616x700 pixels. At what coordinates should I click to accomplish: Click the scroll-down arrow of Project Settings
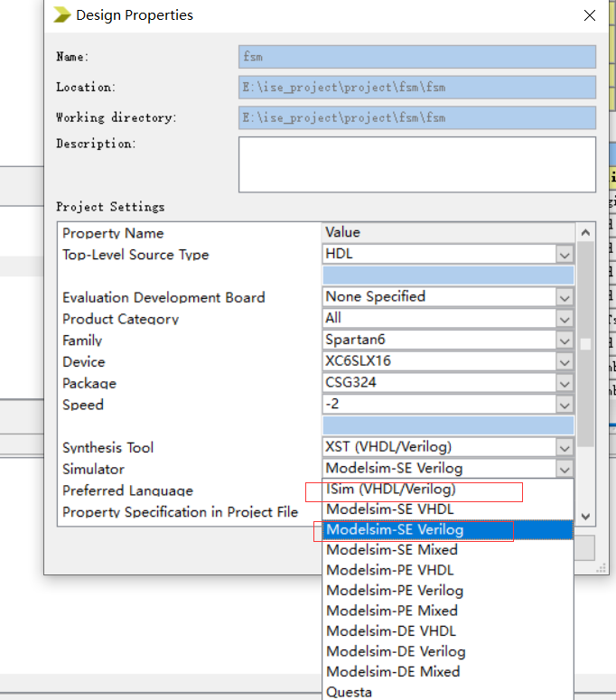(585, 517)
